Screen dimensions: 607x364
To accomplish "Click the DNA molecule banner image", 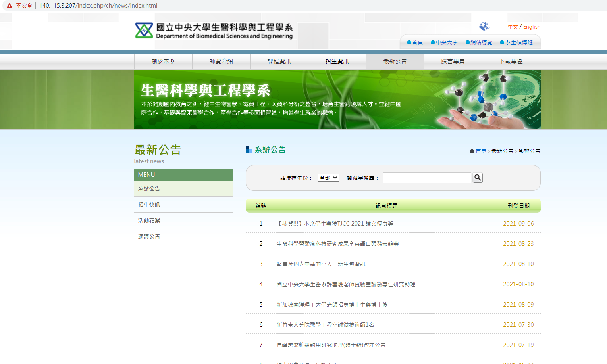I will pyautogui.click(x=337, y=100).
